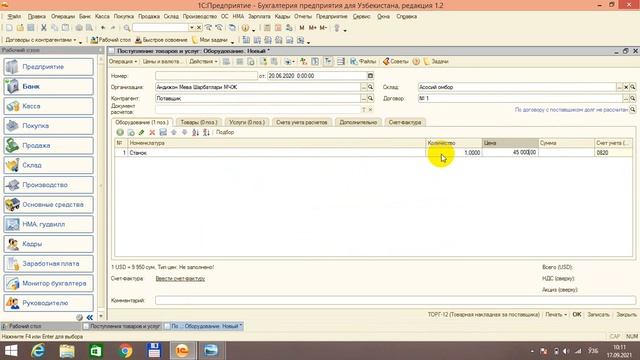
Task: Open the Банк section
Action: [x=49, y=87]
